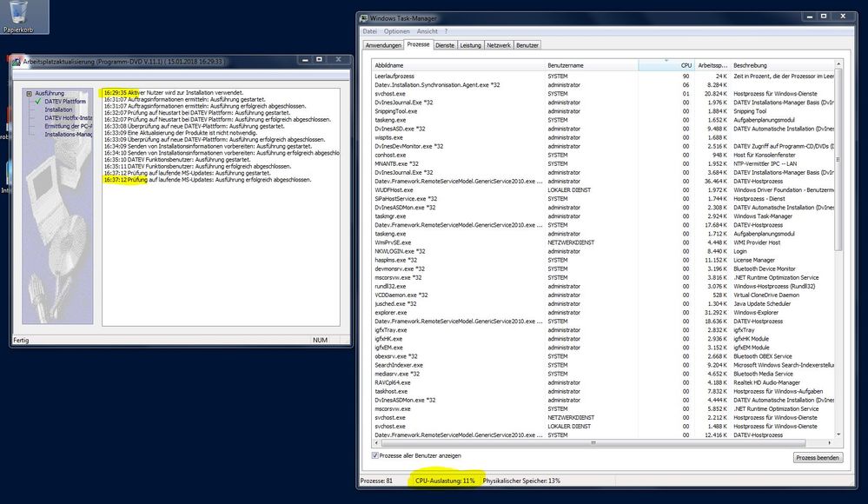Select the taskhost.exe process
Screen dimensions: 868x504
pos(603,391)
